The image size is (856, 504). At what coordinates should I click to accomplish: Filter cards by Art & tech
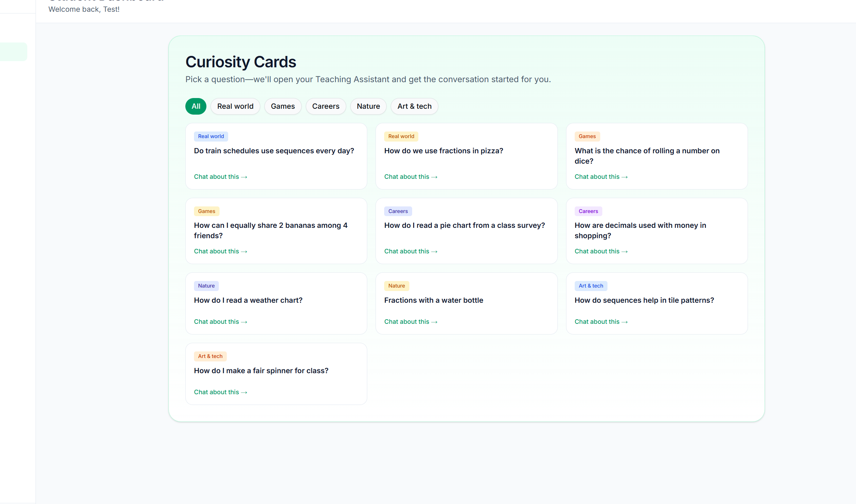(414, 106)
